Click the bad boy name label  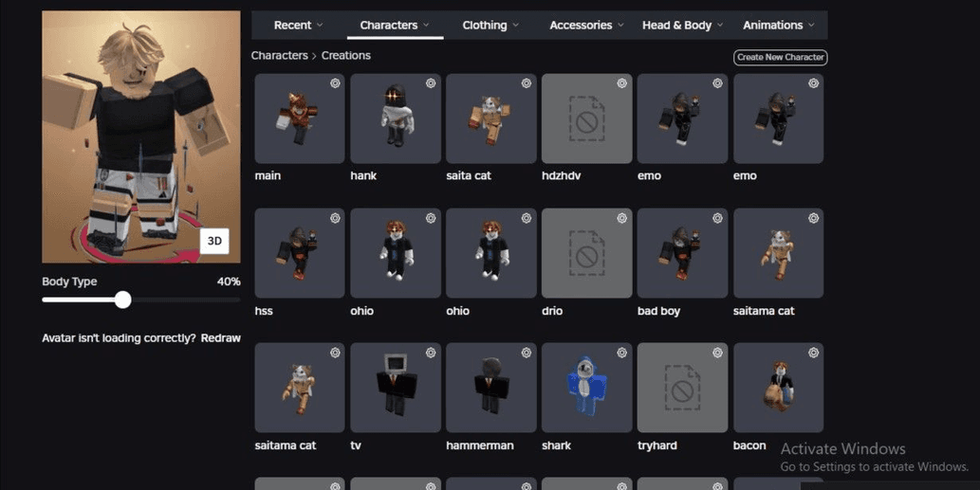[x=658, y=310]
